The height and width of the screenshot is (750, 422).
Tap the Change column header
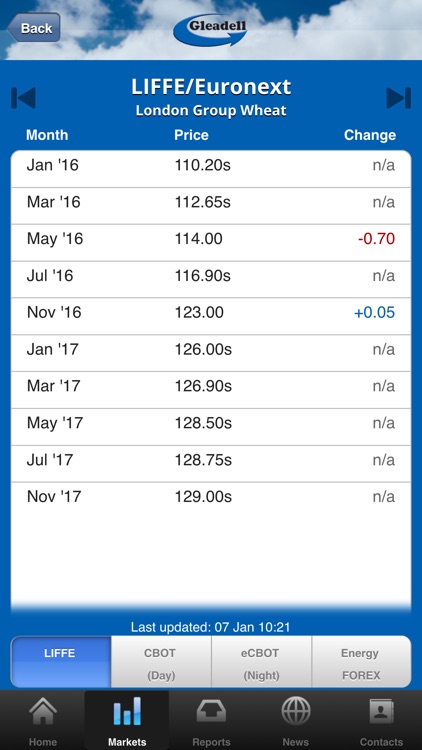point(370,135)
